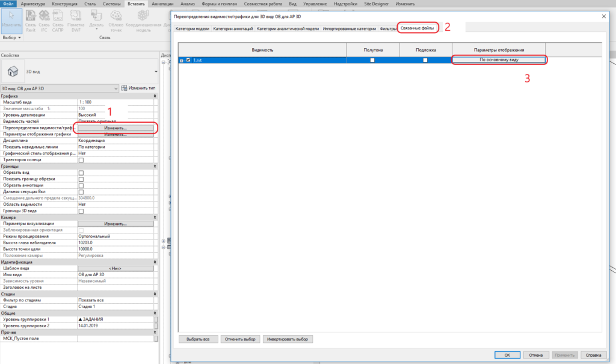This screenshot has height=364, width=616.
Task: Click the Имя вида value field
Action: pyautogui.click(x=114, y=274)
